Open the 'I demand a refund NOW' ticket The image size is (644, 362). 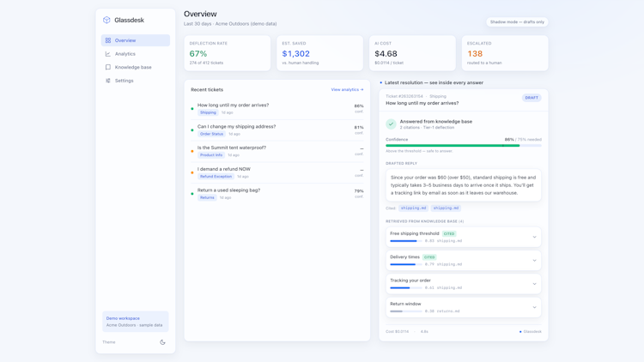(277, 172)
